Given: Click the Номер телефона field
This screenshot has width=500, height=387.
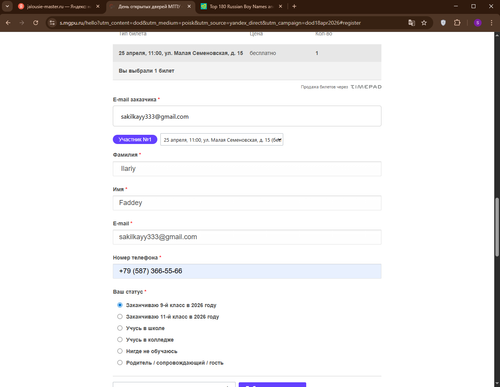Looking at the screenshot, I should 247,271.
